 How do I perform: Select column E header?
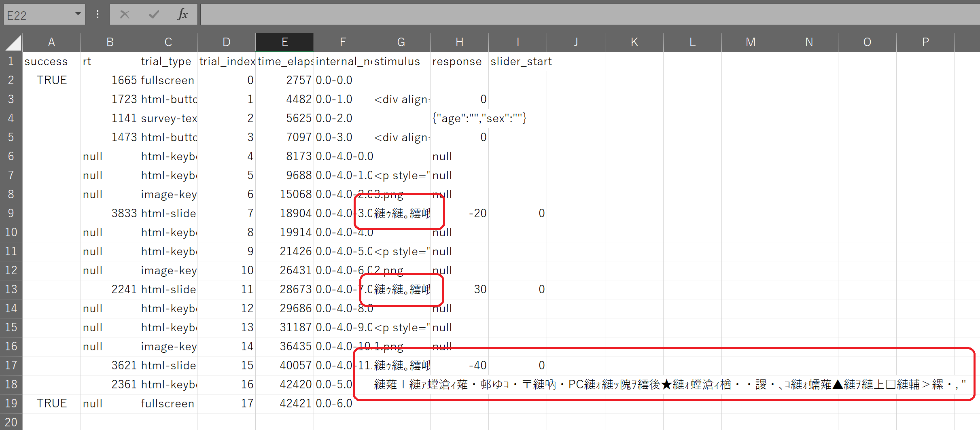(x=284, y=42)
